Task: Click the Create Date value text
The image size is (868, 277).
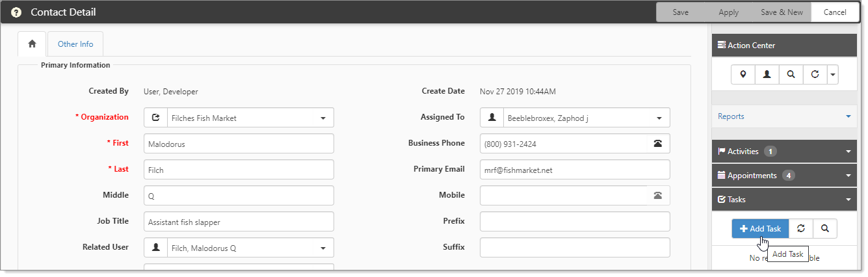Action: 518,92
